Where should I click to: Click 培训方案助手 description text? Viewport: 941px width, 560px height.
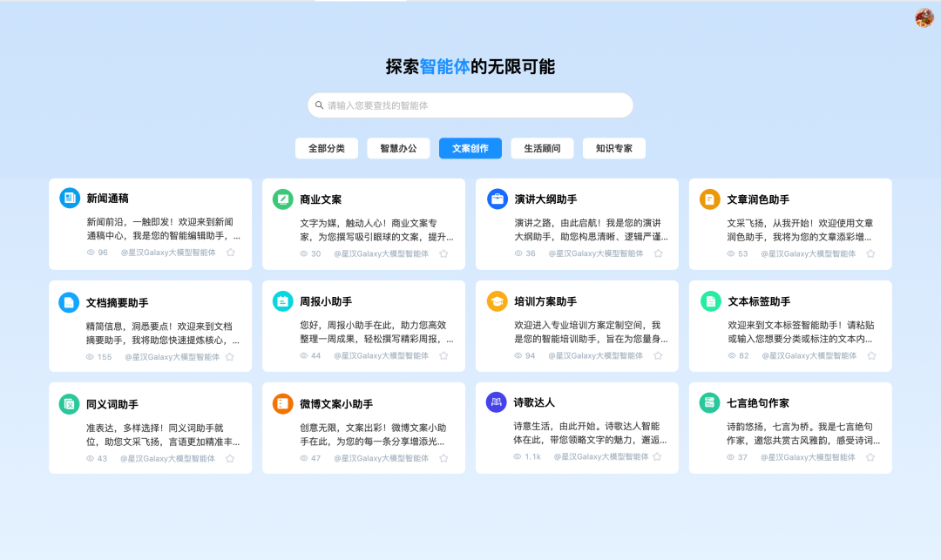point(591,332)
